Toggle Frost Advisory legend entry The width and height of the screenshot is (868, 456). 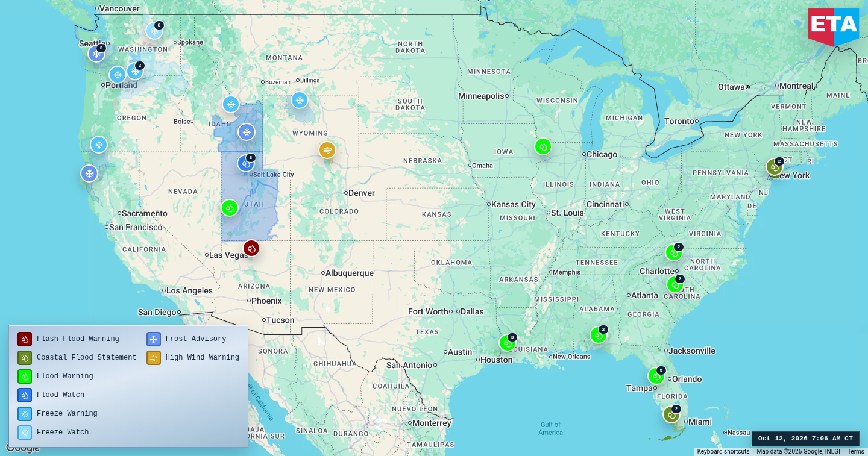click(x=186, y=339)
